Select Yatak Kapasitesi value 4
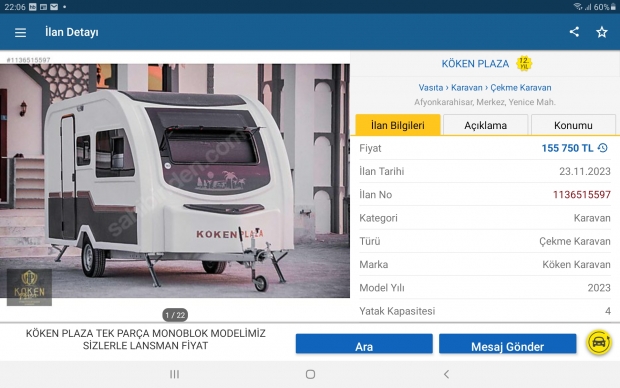The height and width of the screenshot is (388, 620). tap(608, 311)
